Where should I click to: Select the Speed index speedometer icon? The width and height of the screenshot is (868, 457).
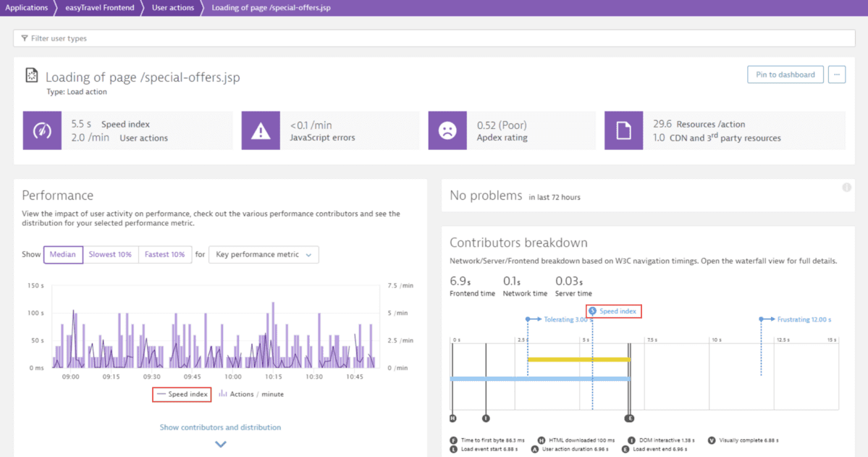(42, 130)
